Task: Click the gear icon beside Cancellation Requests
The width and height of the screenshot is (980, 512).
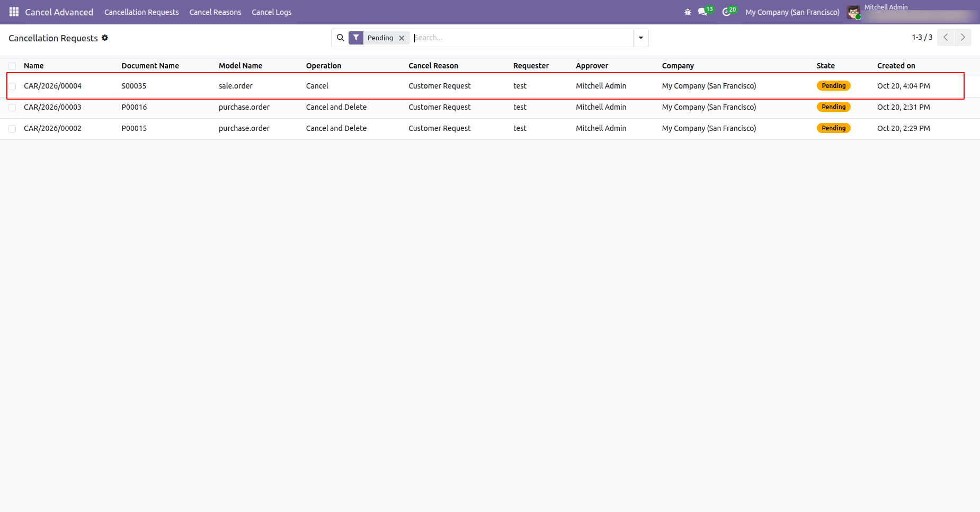Action: point(105,38)
